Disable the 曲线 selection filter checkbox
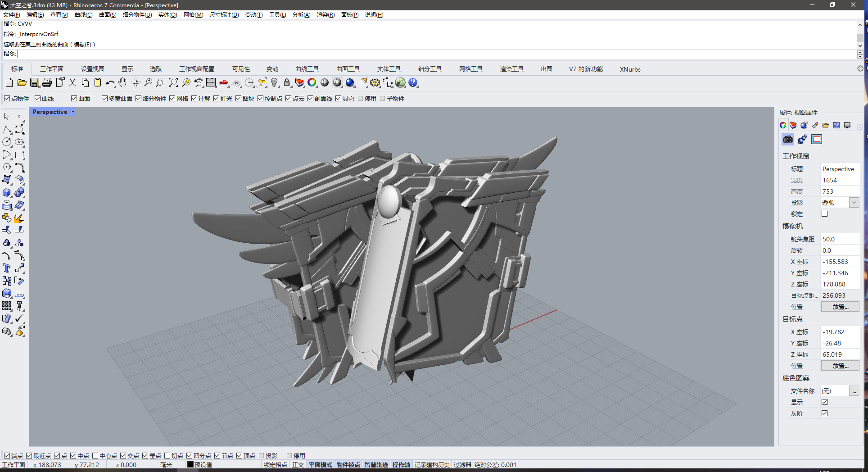 37,98
